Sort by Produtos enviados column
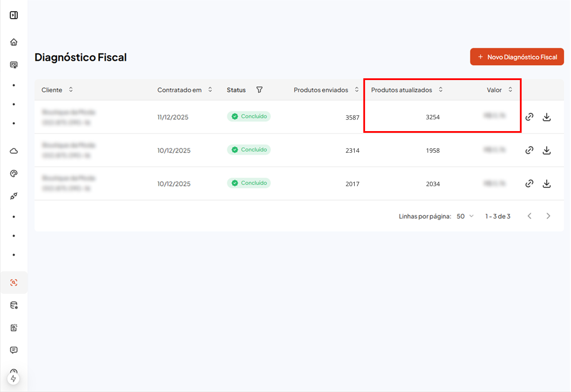571x392 pixels. [x=357, y=90]
